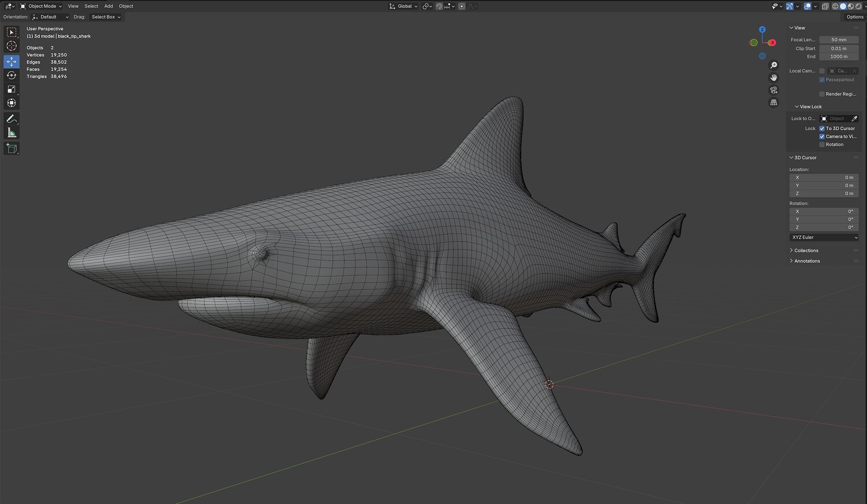Choose the Annotate pencil tool

12,118
